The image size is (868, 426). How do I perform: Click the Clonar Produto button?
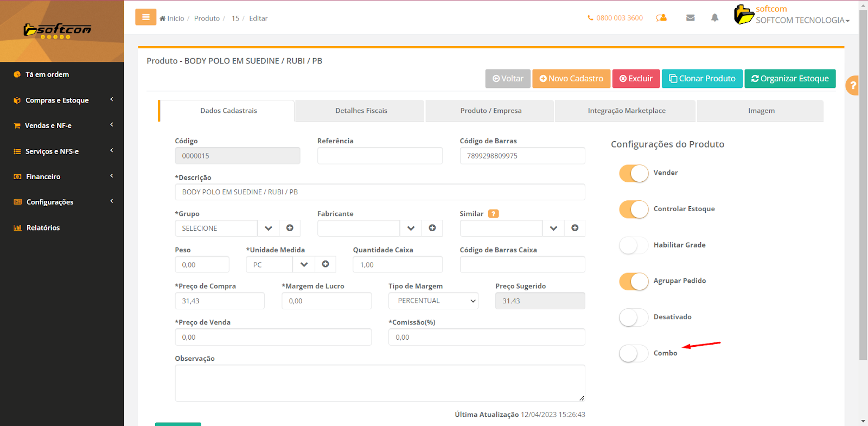(x=702, y=79)
